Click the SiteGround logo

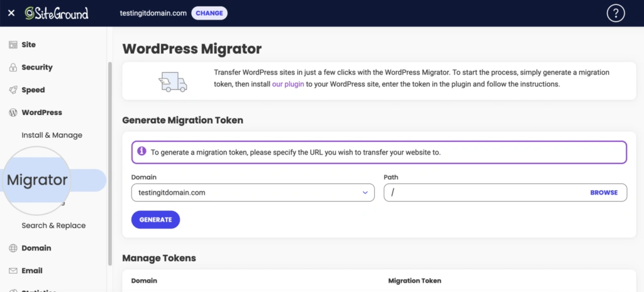coord(57,13)
